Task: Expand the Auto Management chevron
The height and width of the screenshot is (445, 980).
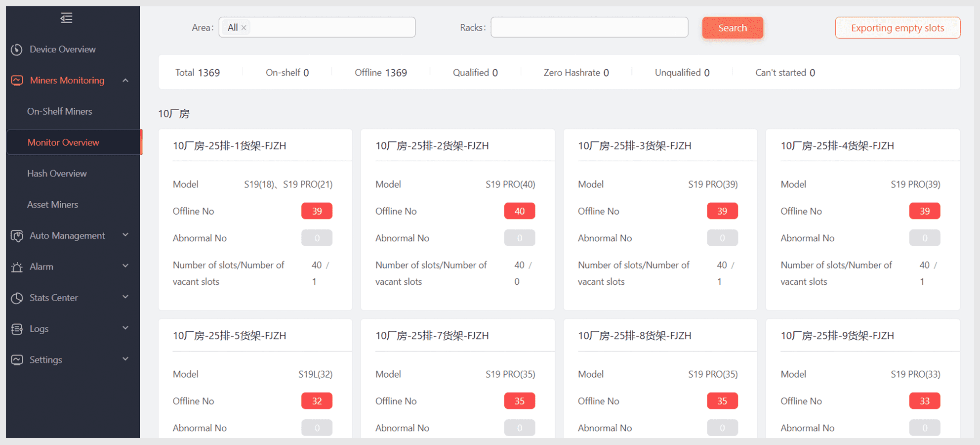Action: (x=125, y=235)
